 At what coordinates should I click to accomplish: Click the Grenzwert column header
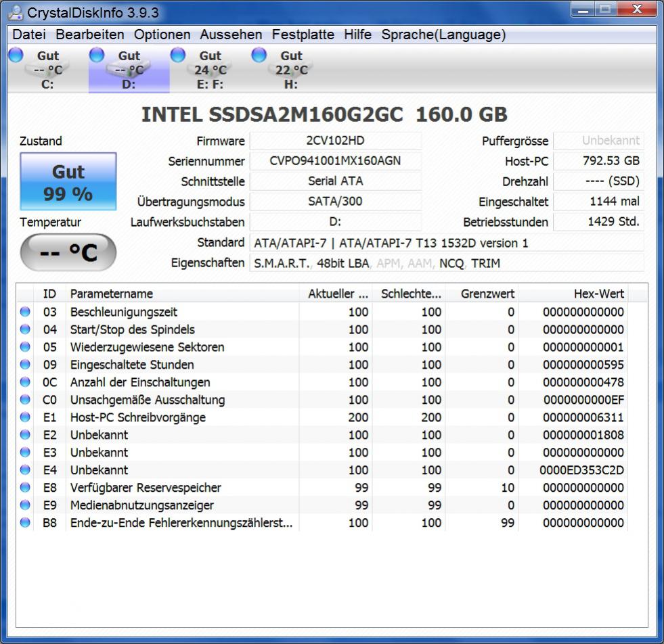482,294
